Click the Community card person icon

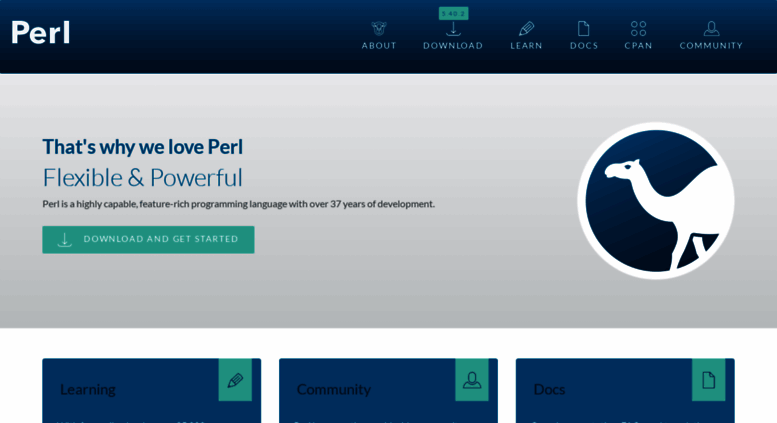[472, 380]
